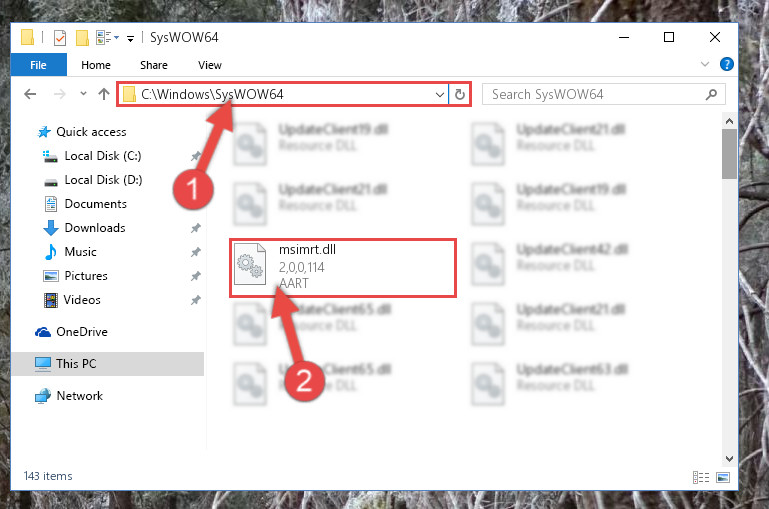The image size is (769, 509).
Task: Switch to details view icon
Action: pos(701,477)
